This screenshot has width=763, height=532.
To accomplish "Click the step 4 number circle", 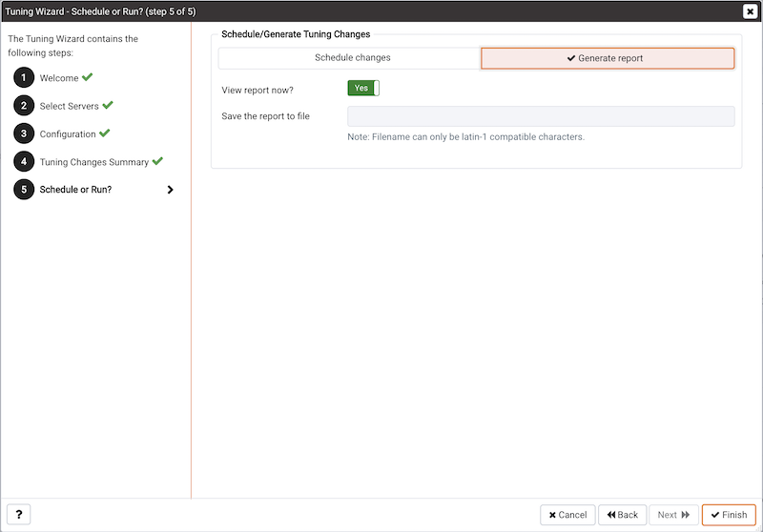I will [x=24, y=161].
